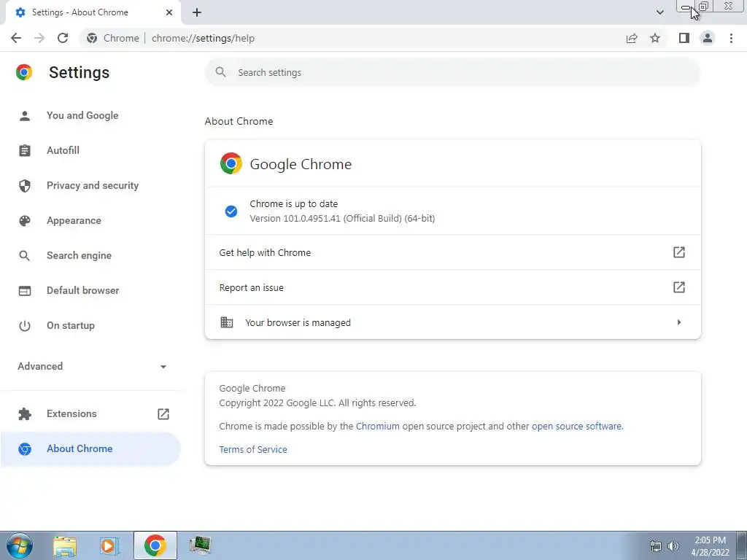Viewport: 747px width, 560px height.
Task: Click Get help external link icon
Action: (x=679, y=252)
